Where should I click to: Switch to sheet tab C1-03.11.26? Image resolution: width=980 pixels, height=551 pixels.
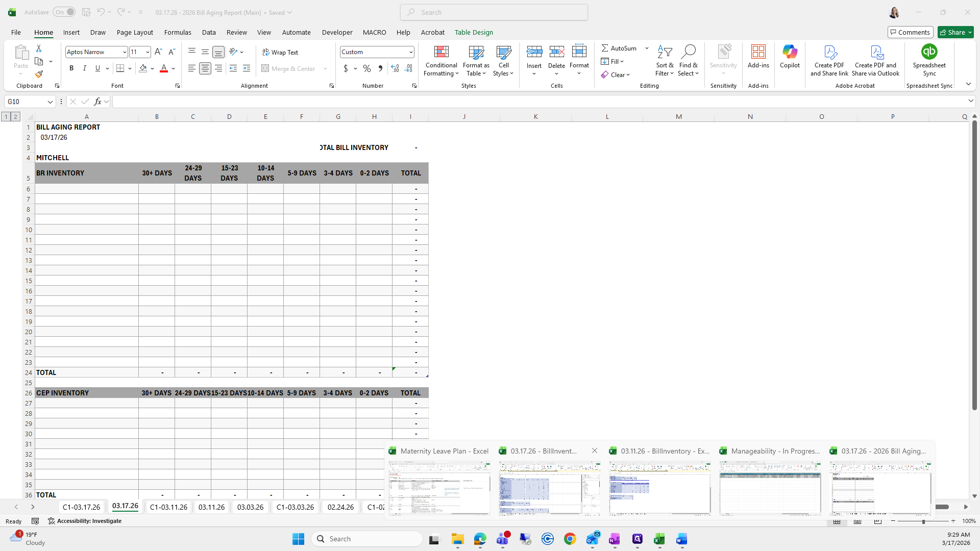pyautogui.click(x=168, y=507)
